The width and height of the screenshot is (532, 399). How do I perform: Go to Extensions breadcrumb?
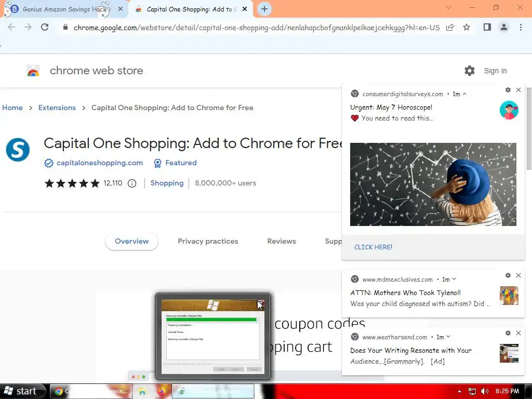point(57,108)
